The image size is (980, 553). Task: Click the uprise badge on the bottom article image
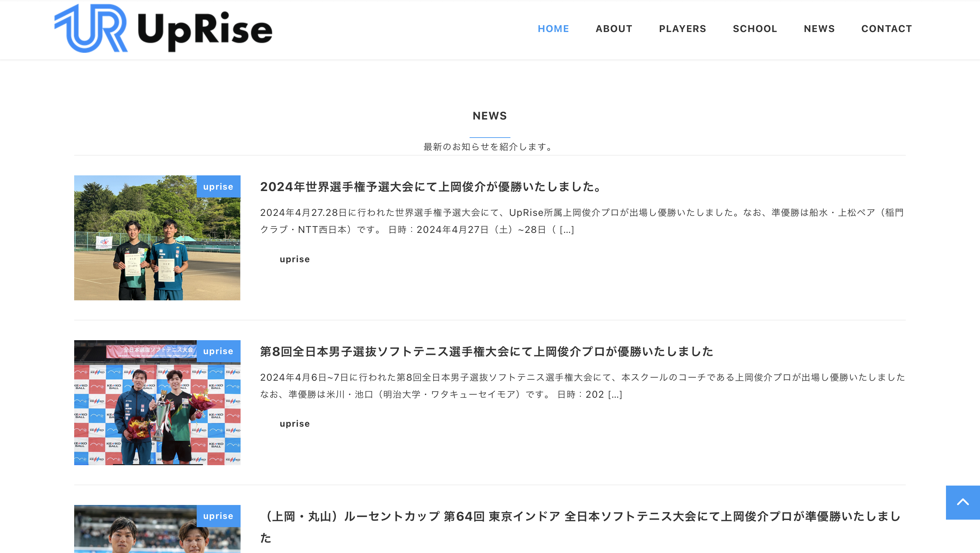click(x=218, y=516)
